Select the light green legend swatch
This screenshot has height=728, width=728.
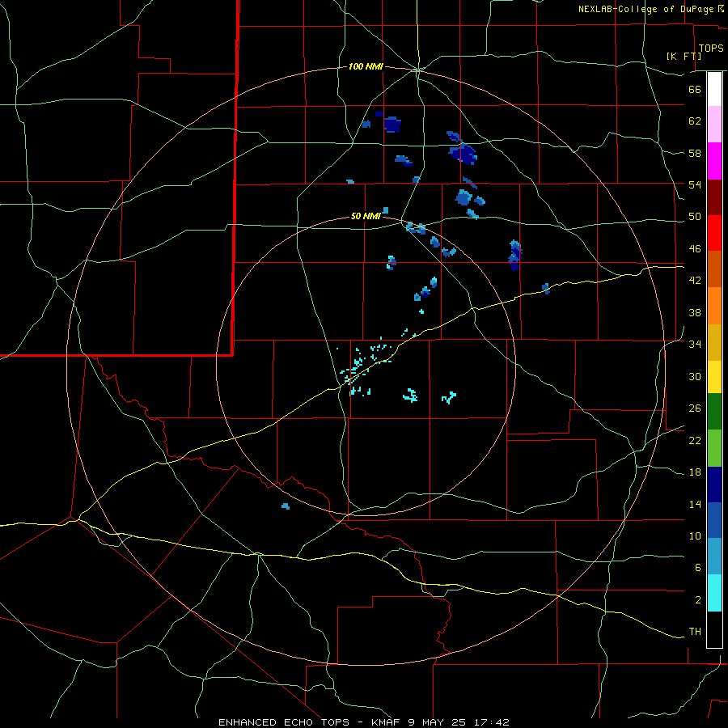714,448
